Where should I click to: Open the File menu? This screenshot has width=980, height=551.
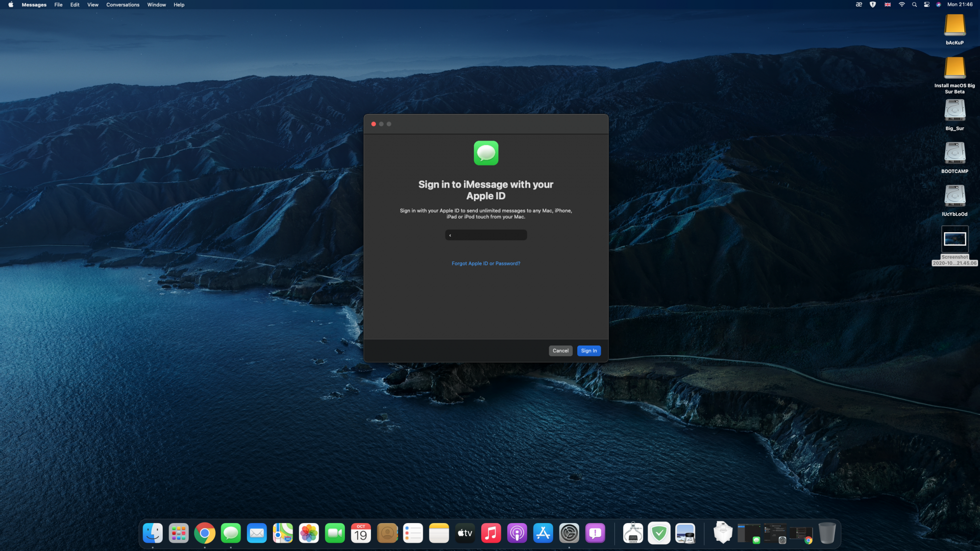(58, 4)
